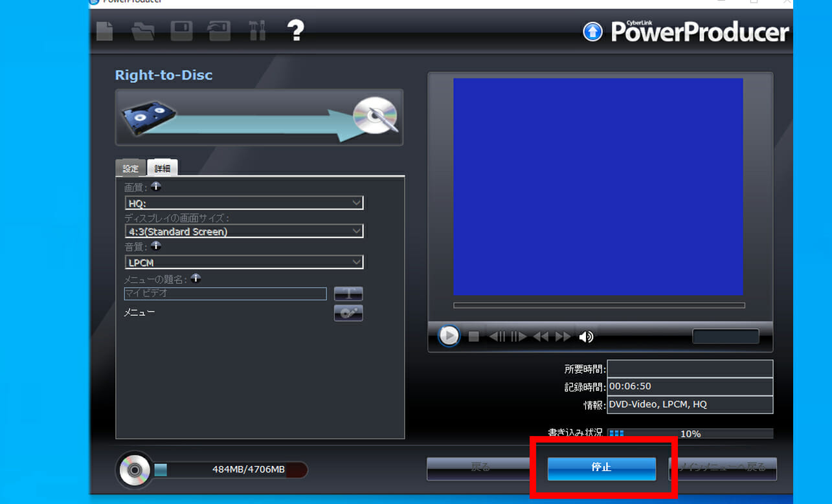Screen dimensions: 832x504
Task: Click the 停止 stop button
Action: point(602,468)
